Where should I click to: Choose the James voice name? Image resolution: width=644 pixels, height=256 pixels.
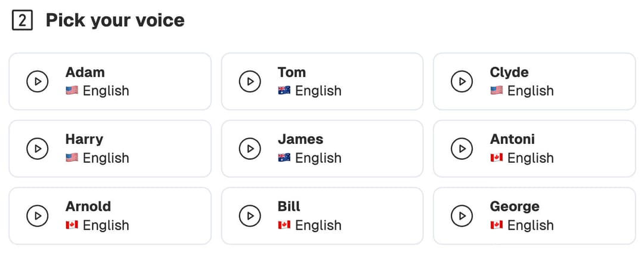301,139
